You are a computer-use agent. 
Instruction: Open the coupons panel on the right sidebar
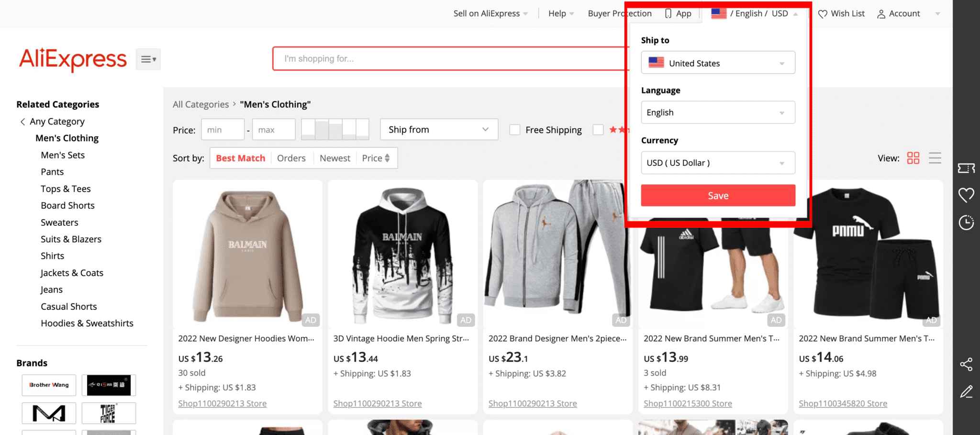(966, 168)
